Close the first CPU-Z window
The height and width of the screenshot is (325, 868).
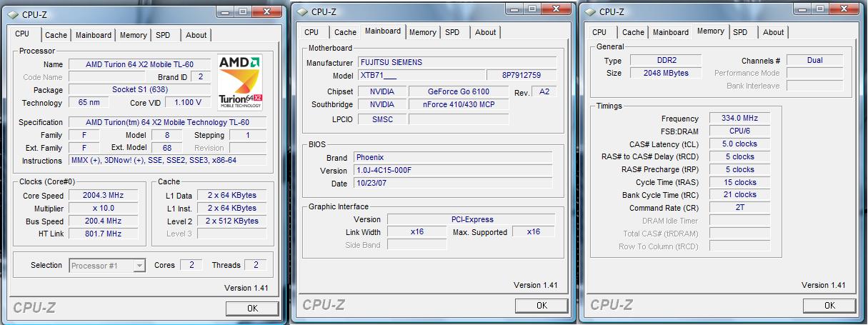click(270, 11)
